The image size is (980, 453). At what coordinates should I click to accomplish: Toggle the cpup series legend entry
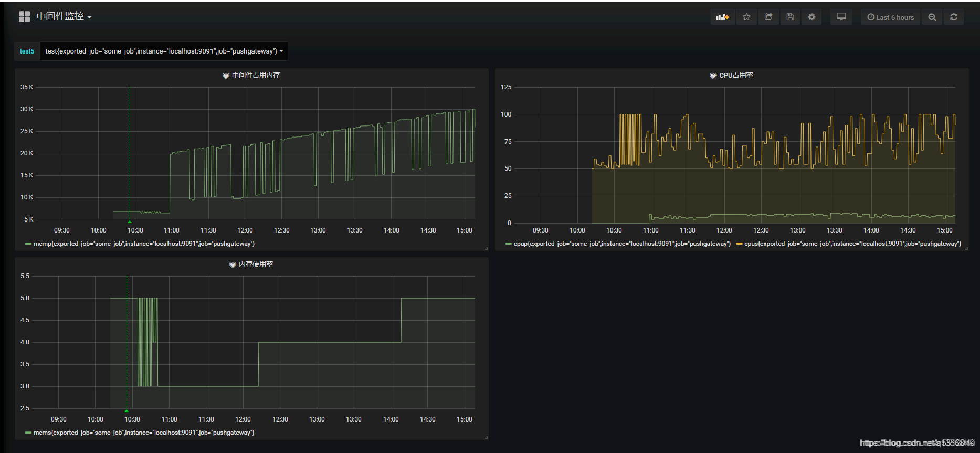coord(622,244)
